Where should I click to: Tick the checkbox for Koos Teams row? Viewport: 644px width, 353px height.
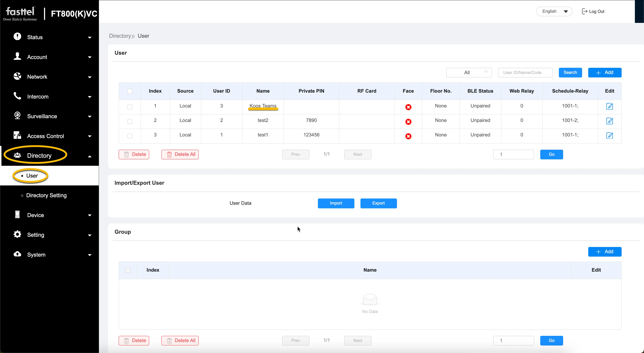130,107
